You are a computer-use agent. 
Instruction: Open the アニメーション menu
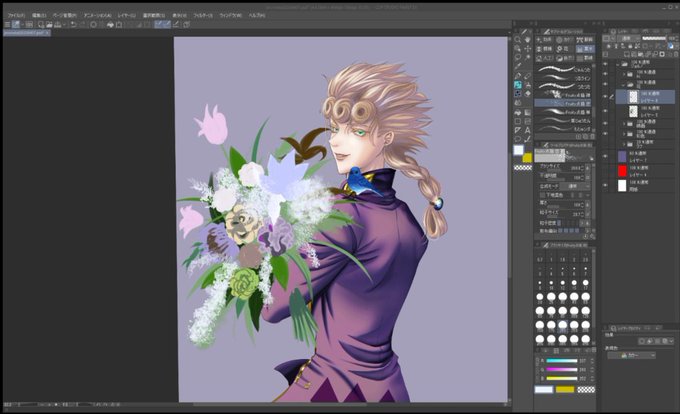pyautogui.click(x=97, y=15)
